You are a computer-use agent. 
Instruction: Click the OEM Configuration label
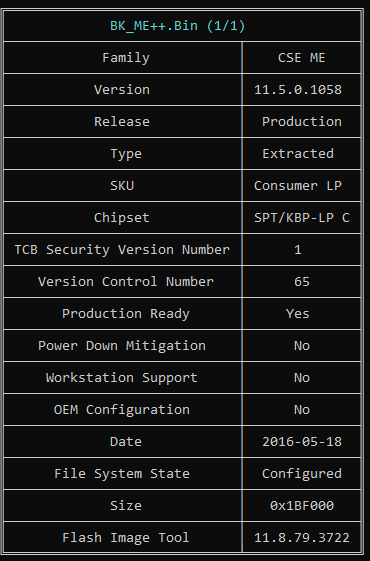coord(122,410)
